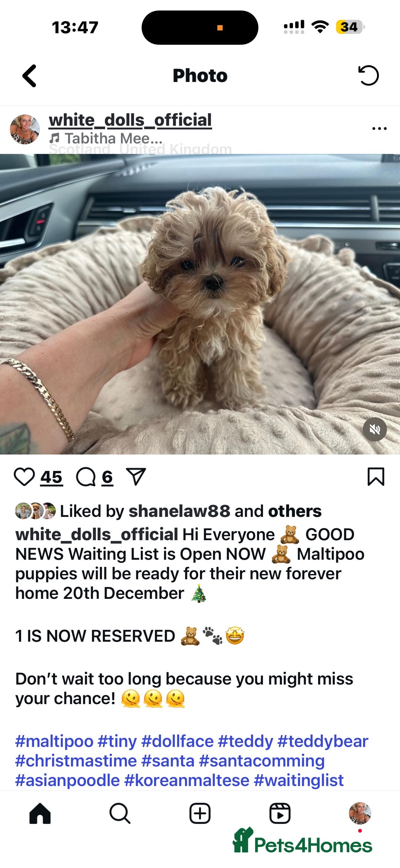Open comments via the speech bubble icon
The width and height of the screenshot is (400, 868).
(86, 477)
